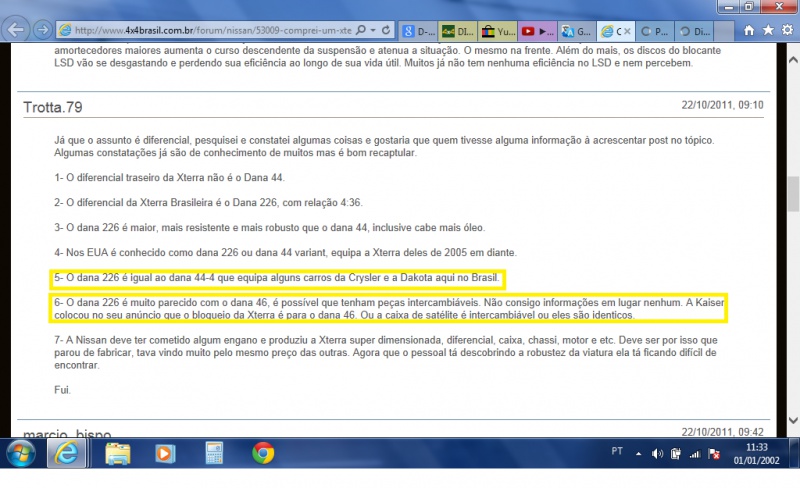
Task: Open the Calculator from the taskbar
Action: [x=214, y=453]
